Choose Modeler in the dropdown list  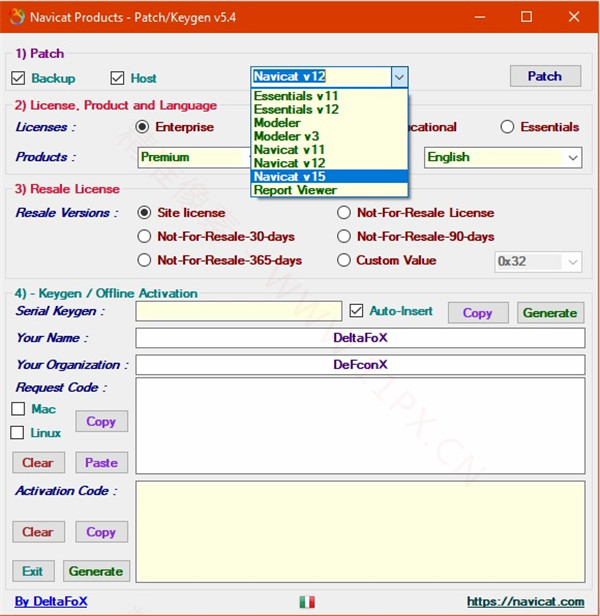click(329, 123)
